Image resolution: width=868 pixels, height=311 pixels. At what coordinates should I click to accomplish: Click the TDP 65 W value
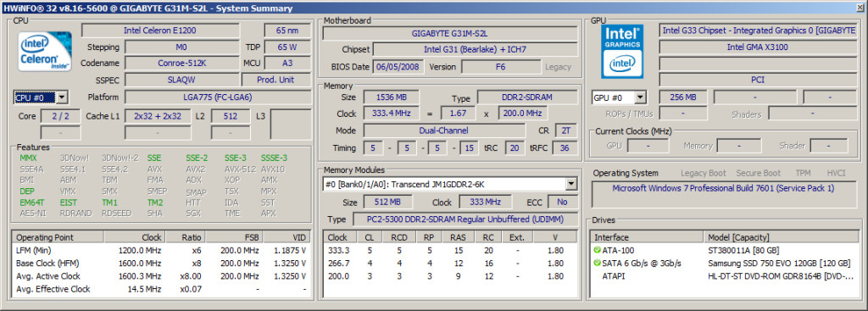[287, 47]
